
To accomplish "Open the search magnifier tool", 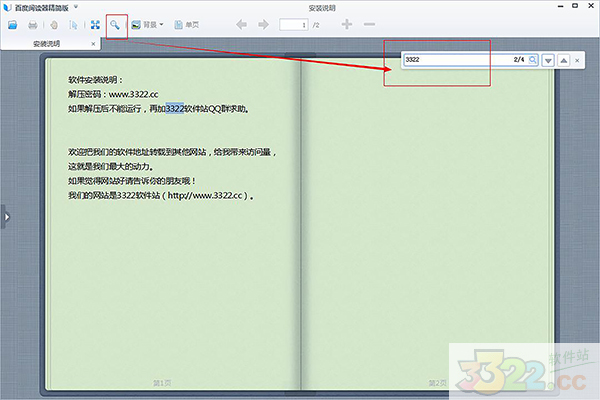I will click(115, 25).
